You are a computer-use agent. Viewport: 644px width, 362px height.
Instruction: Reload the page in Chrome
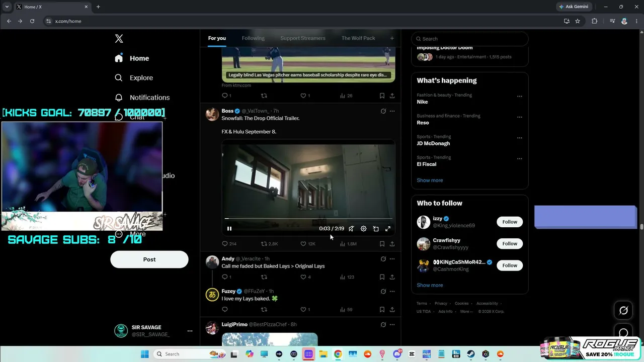(x=32, y=21)
